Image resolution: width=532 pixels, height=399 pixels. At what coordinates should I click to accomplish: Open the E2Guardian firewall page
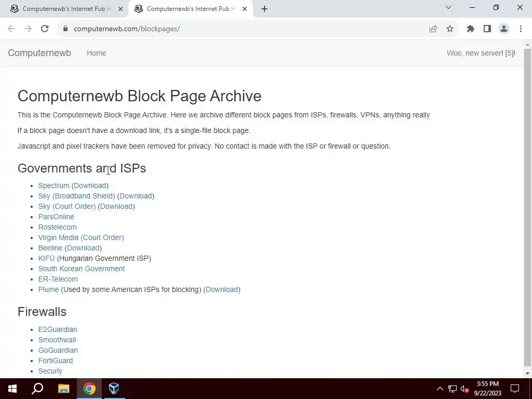click(x=58, y=329)
